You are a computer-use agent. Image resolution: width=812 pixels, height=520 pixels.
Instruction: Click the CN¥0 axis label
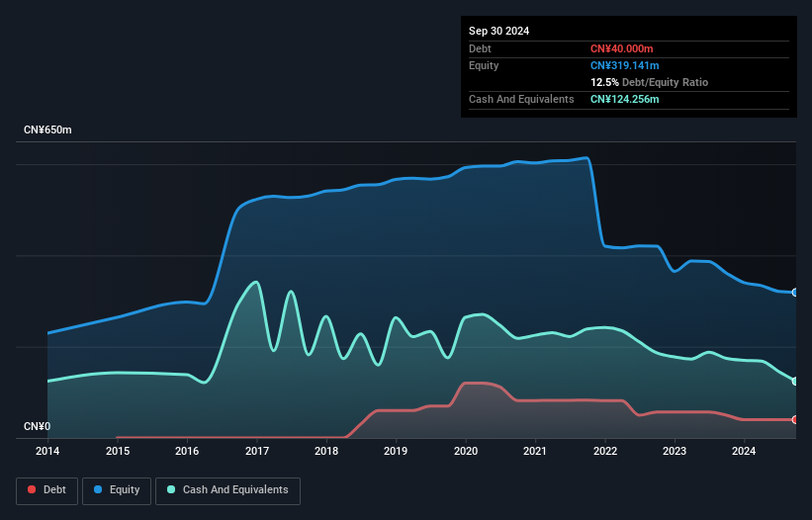38,426
